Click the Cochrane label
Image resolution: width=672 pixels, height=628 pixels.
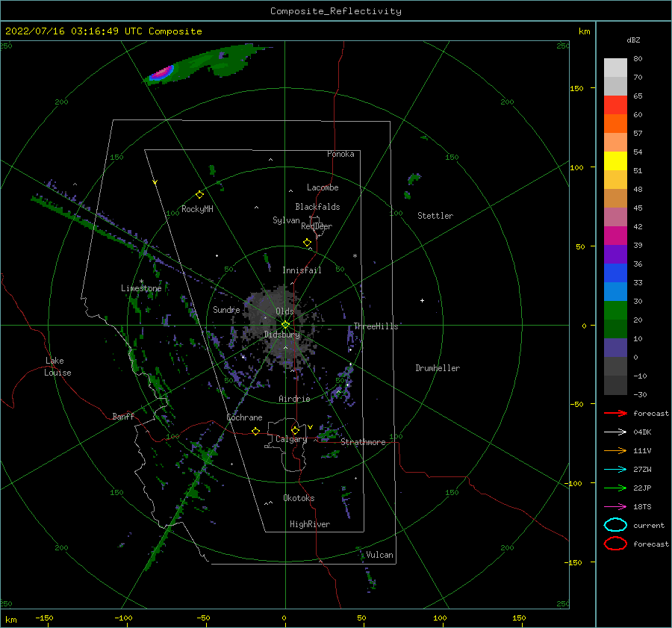coord(244,417)
